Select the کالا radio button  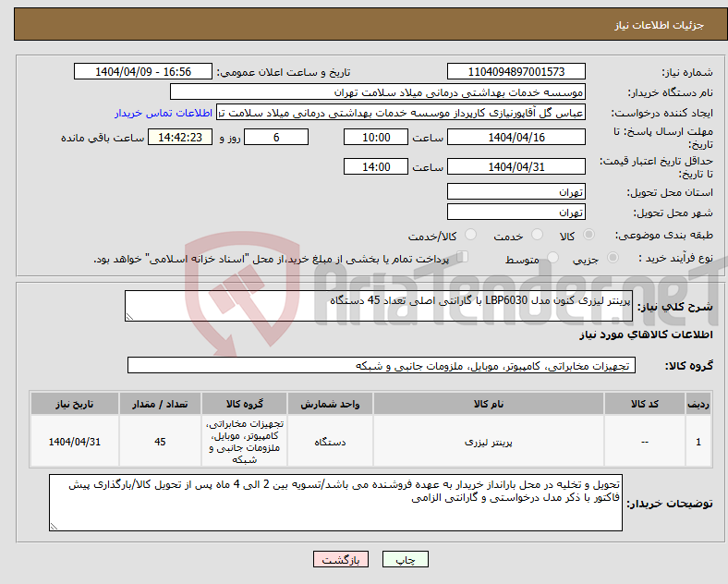(x=588, y=235)
